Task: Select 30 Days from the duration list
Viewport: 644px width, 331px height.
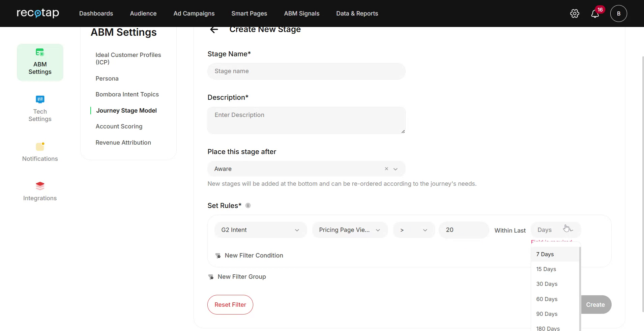Action: 547,284
